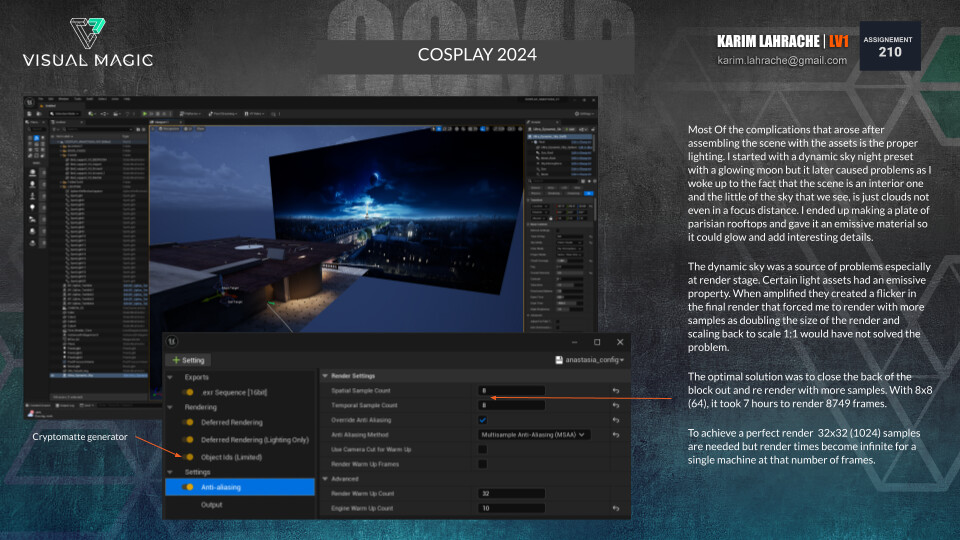The image size is (960, 540).
Task: Enable Use Camera Cut for Warm Up
Action: click(482, 449)
